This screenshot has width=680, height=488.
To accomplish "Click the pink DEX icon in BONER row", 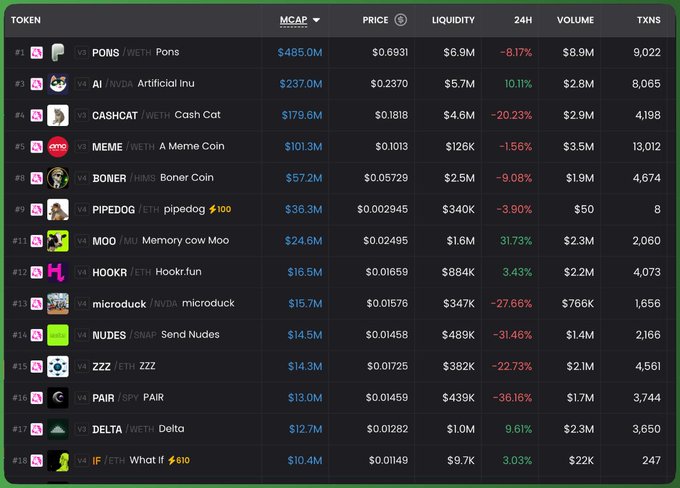I will point(36,178).
